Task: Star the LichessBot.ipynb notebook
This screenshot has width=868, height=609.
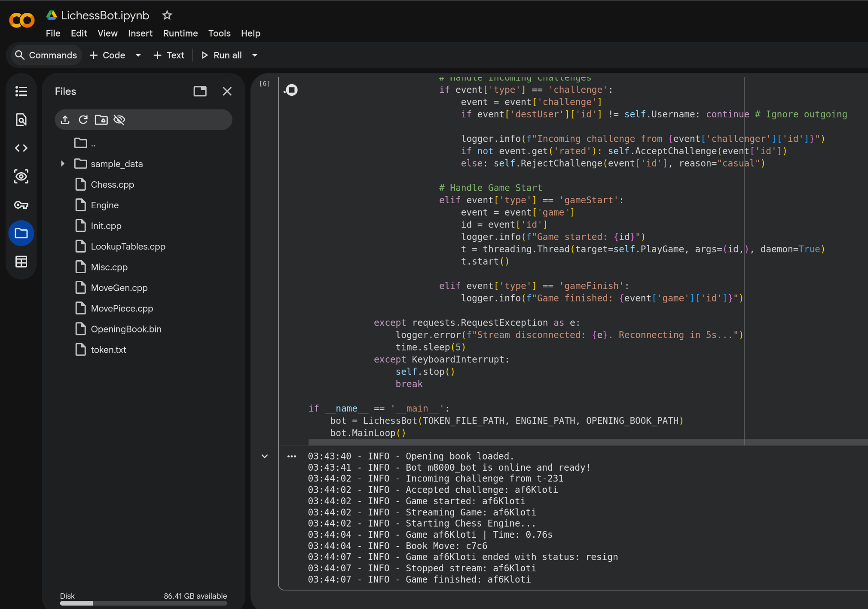Action: pos(167,15)
